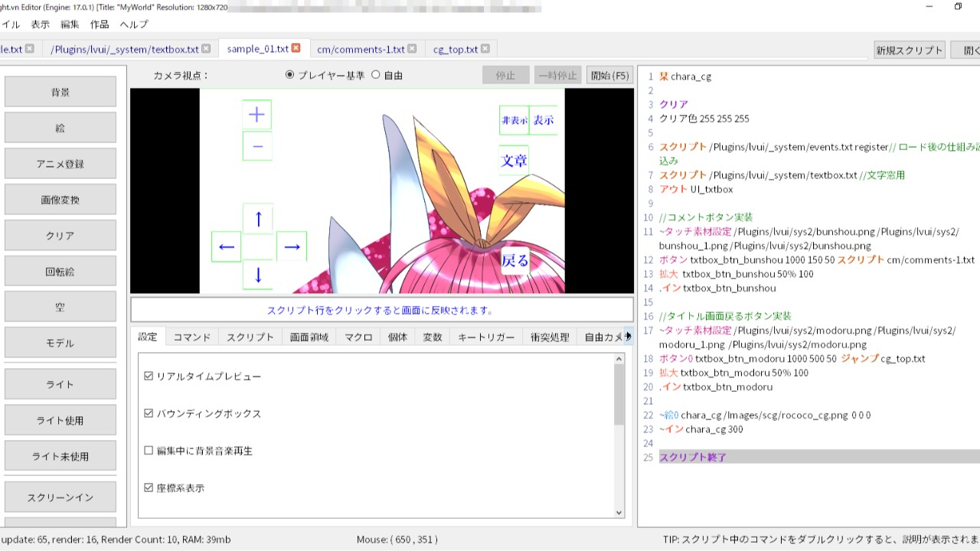Click the left arrow pan control in preview

pos(225,246)
